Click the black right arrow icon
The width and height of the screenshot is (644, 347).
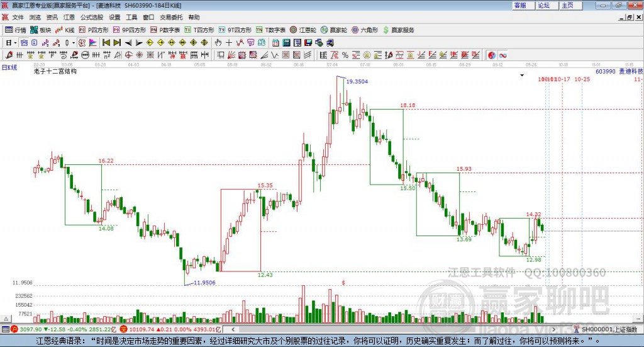click(139, 43)
